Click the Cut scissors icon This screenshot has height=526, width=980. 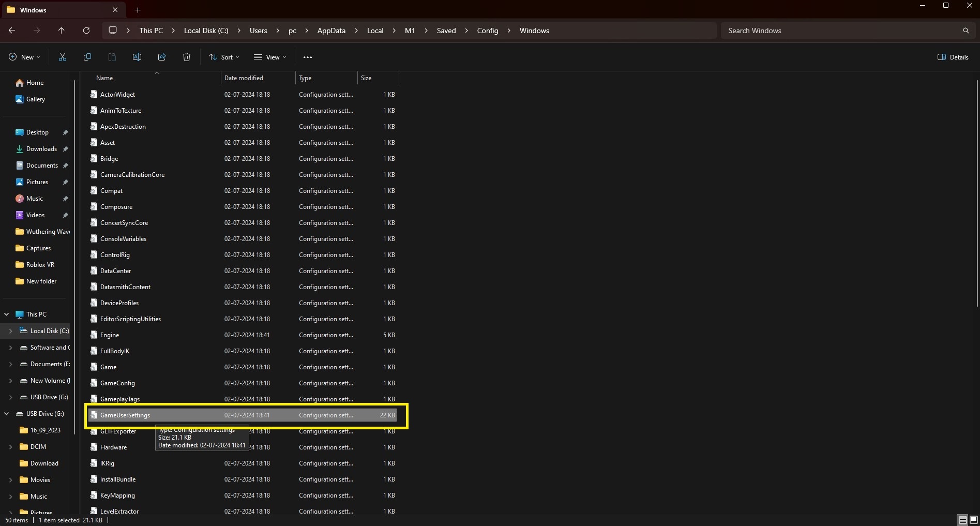[63, 57]
